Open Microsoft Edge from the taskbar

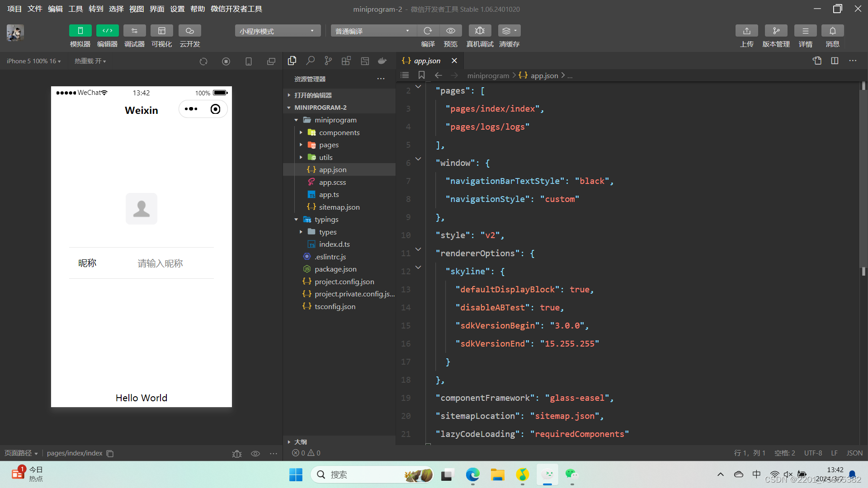pos(472,474)
